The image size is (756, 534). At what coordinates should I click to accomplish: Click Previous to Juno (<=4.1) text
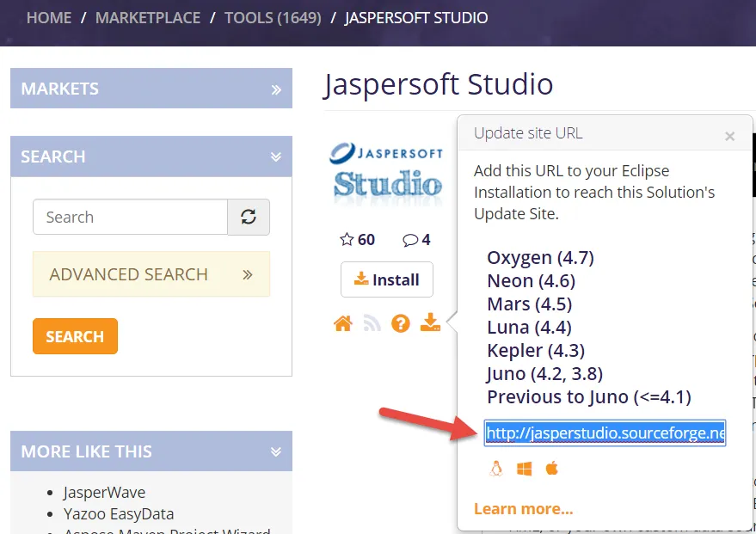click(x=588, y=396)
